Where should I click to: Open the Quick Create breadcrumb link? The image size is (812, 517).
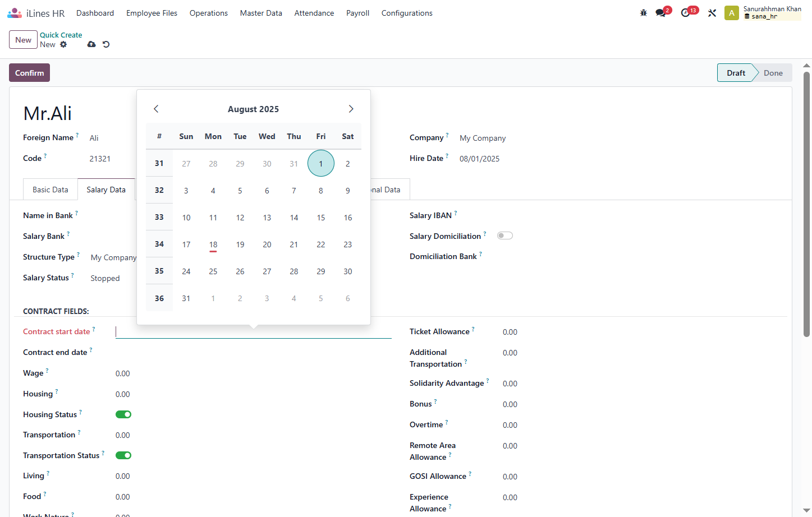[x=61, y=35]
